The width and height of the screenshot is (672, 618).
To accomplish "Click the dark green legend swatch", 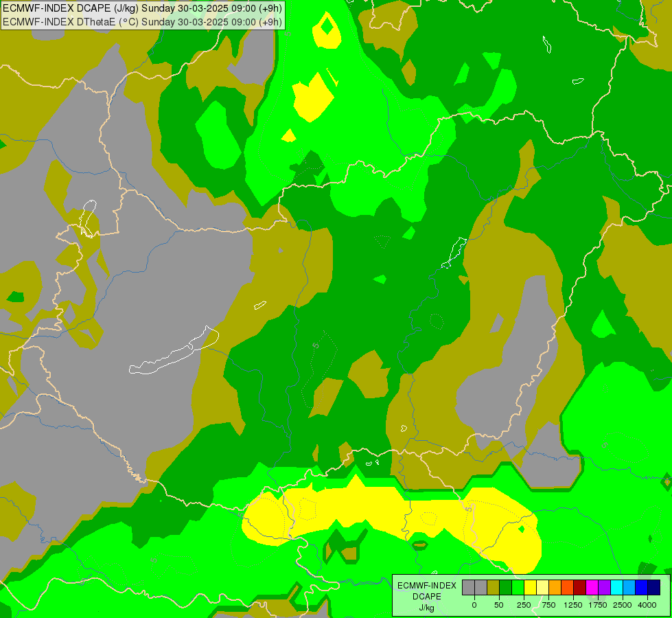I will [x=505, y=587].
